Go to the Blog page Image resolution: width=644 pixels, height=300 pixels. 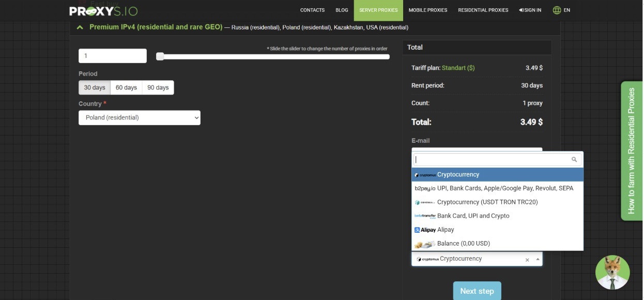[x=342, y=10]
